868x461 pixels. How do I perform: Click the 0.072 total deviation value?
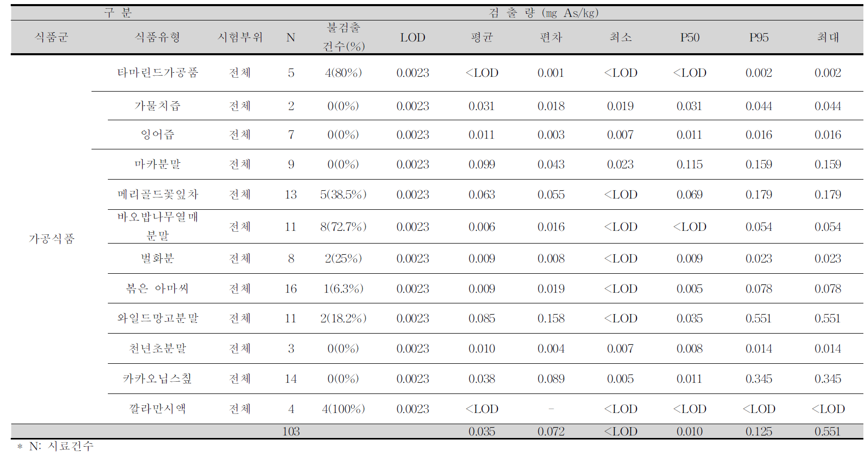pyautogui.click(x=551, y=431)
